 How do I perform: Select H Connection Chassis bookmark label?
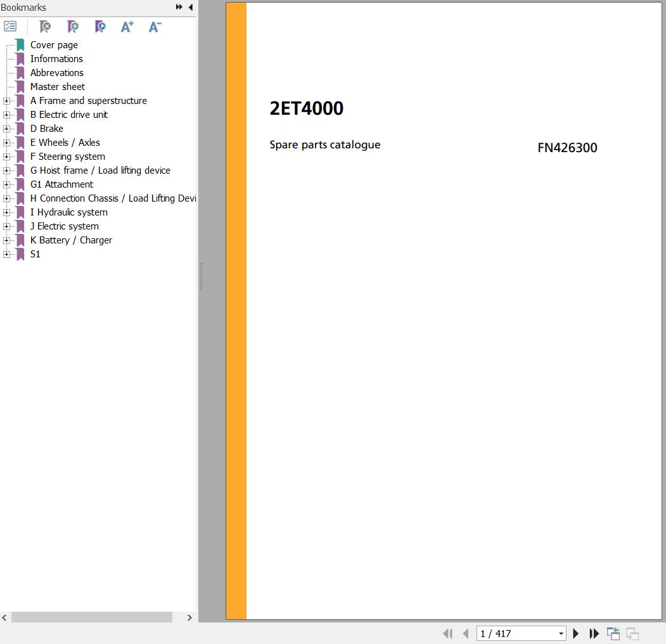coord(113,198)
